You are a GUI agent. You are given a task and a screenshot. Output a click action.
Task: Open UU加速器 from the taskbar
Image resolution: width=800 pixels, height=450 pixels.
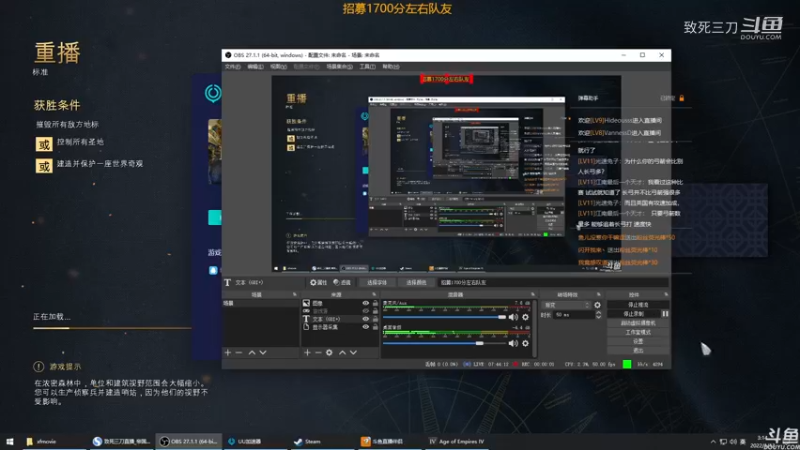coord(255,441)
